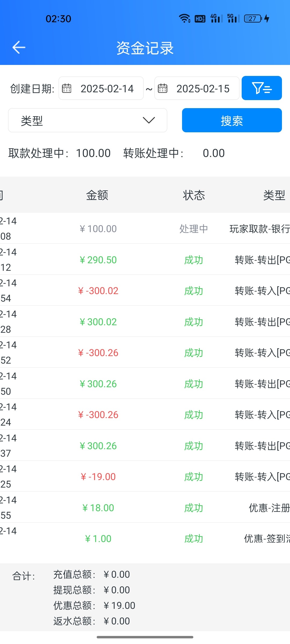This screenshot has width=290, height=644.
Task: Click the 类型 column header in table
Action: coord(274,195)
